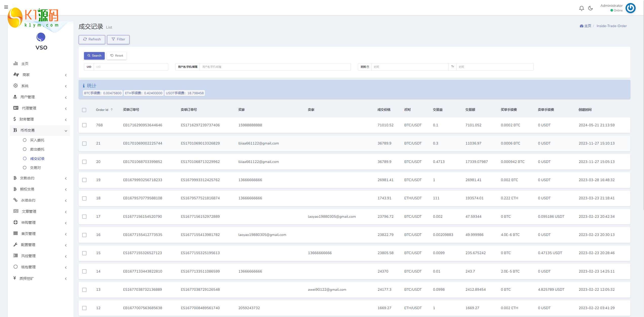Viewport: 644px width, 317px height.
Task: Click the UID input field
Action: 131,67
